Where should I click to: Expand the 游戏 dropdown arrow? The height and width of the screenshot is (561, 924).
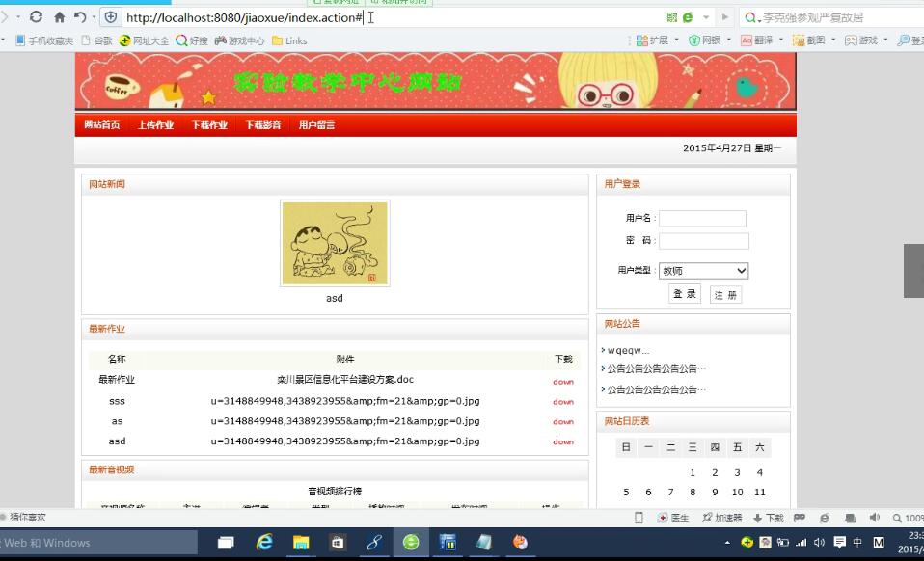[x=885, y=40]
